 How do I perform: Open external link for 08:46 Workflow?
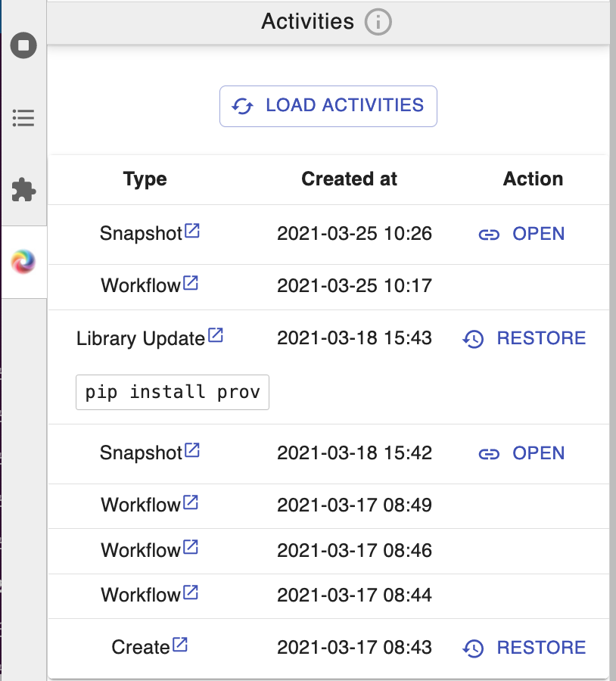tap(191, 548)
